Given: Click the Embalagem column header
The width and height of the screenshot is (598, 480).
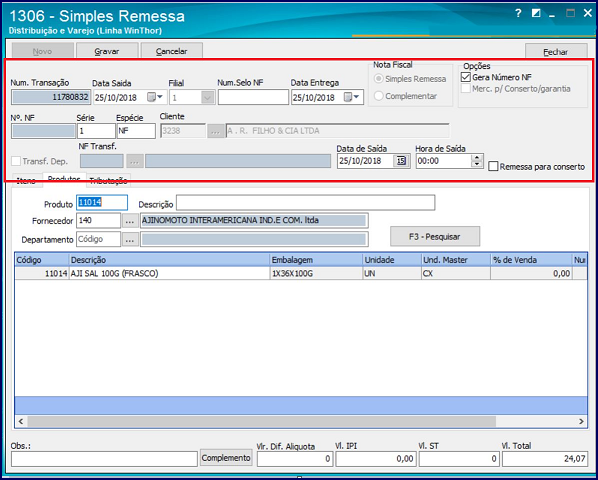Looking at the screenshot, I should click(316, 260).
